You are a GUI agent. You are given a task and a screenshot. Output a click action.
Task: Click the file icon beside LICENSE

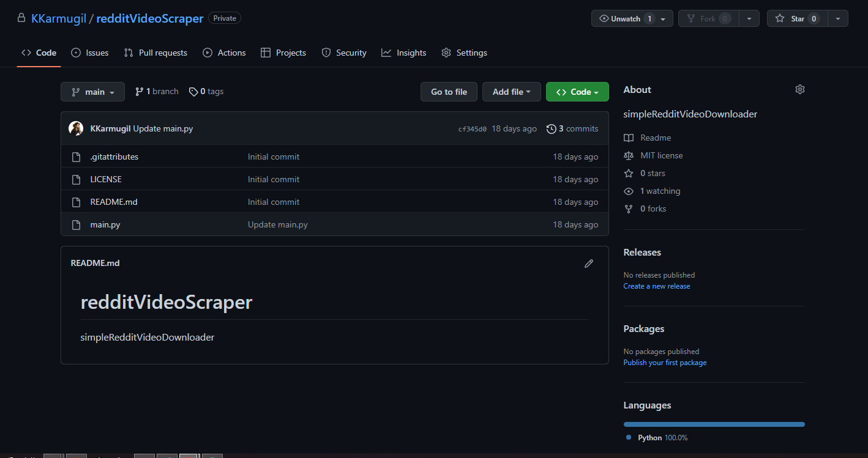click(x=77, y=180)
